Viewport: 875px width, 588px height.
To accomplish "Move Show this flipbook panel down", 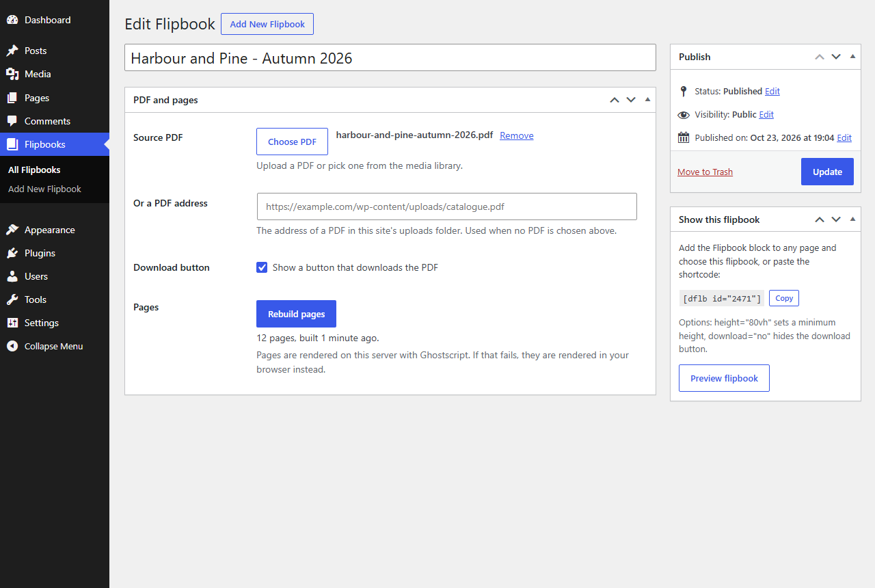I will click(x=836, y=219).
